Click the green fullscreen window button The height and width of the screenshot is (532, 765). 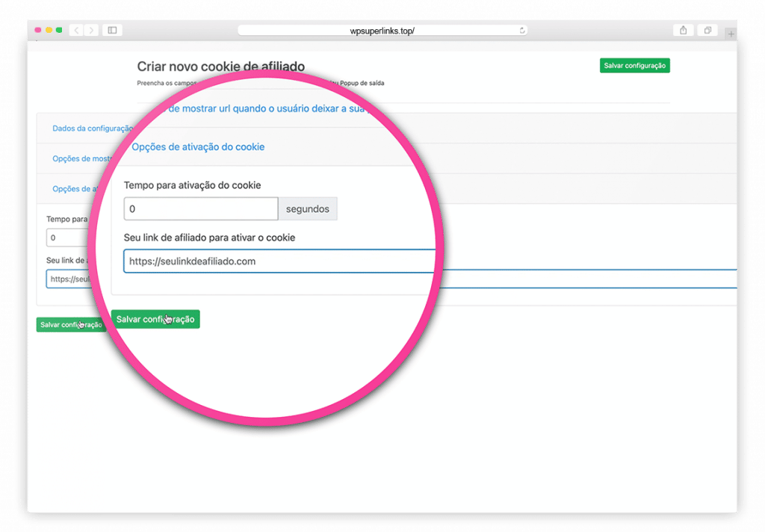point(59,30)
